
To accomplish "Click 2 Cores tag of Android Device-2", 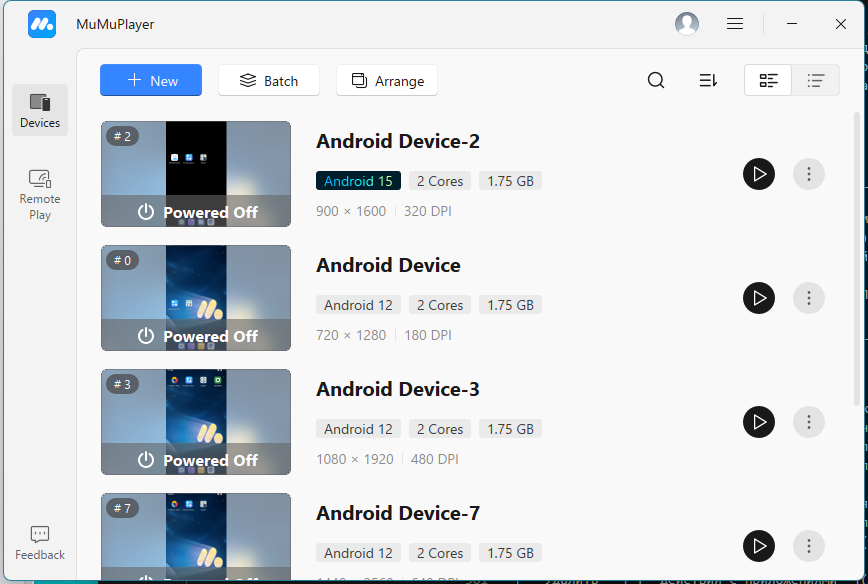I will [x=440, y=181].
